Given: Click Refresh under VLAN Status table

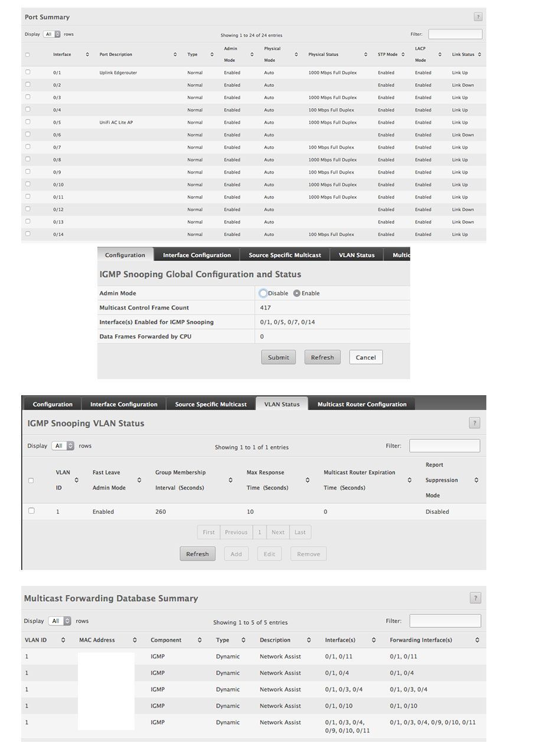Looking at the screenshot, I should [x=198, y=554].
